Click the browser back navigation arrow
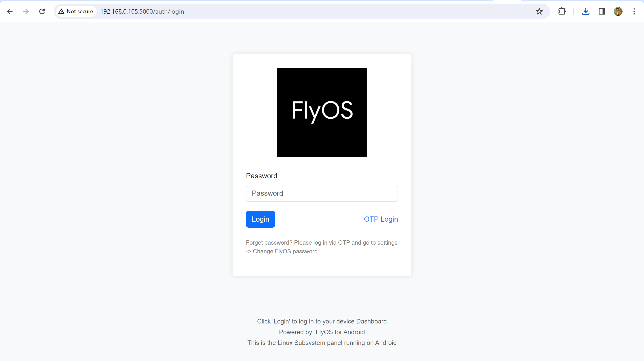 pyautogui.click(x=10, y=11)
